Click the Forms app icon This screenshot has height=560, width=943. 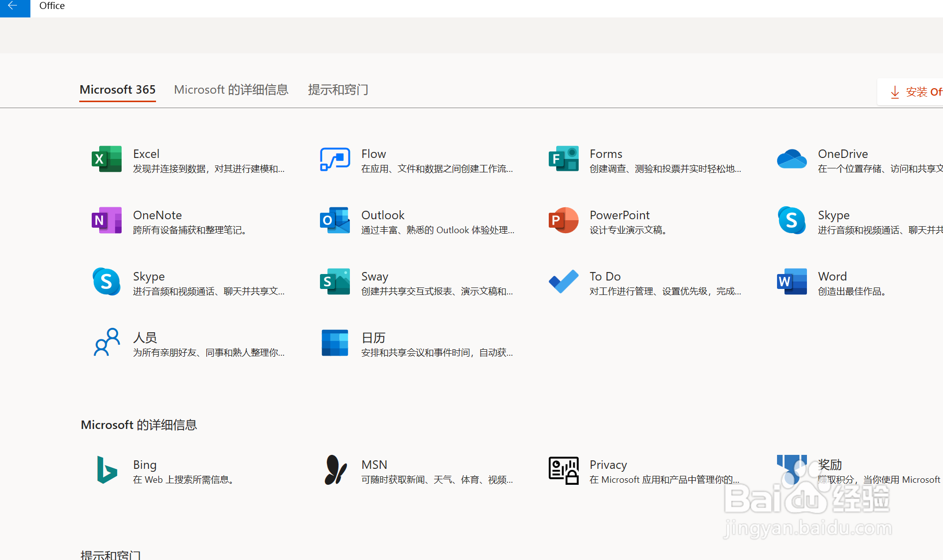(563, 159)
